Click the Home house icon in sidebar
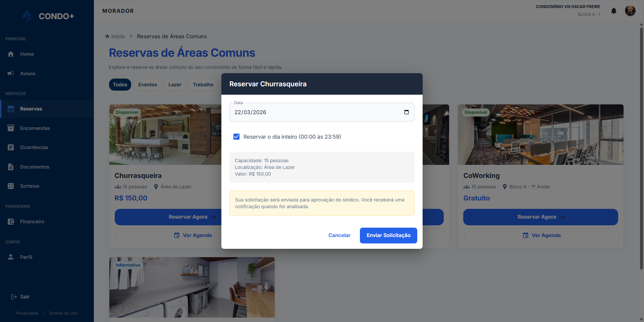Viewport: 644px width, 322px height. 11,54
